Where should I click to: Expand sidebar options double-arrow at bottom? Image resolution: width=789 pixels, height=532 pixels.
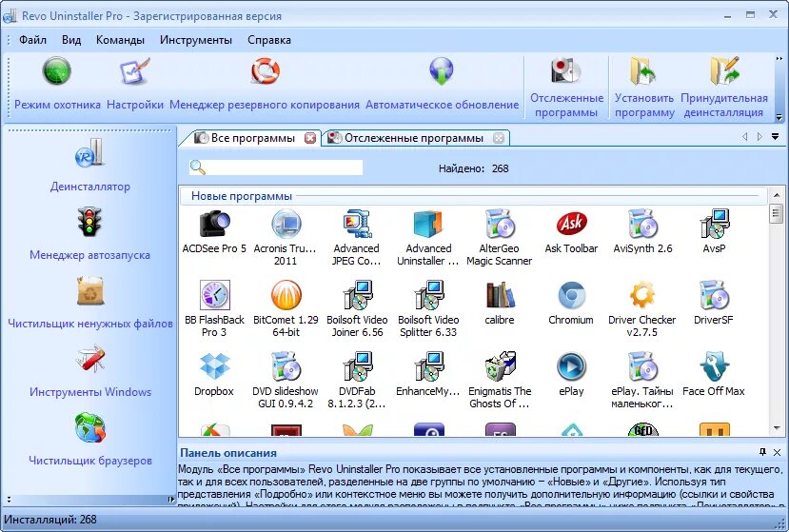(9, 500)
